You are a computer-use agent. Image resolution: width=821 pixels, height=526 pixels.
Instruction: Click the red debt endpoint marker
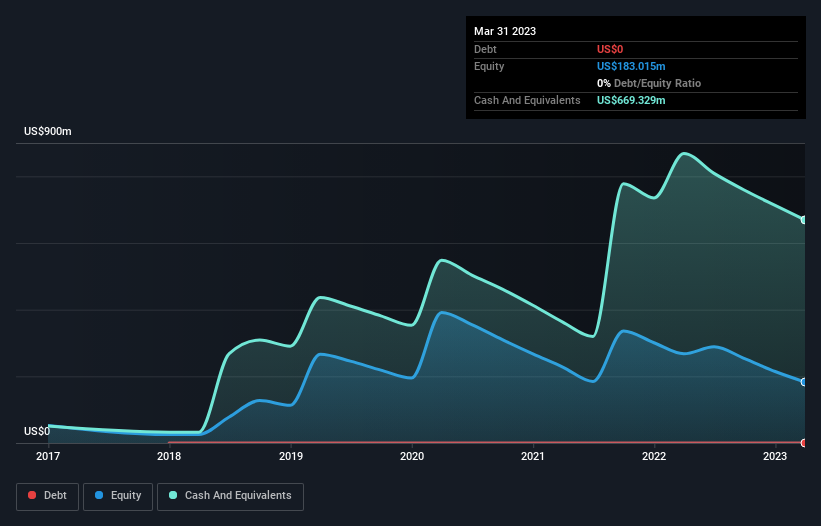pyautogui.click(x=804, y=443)
